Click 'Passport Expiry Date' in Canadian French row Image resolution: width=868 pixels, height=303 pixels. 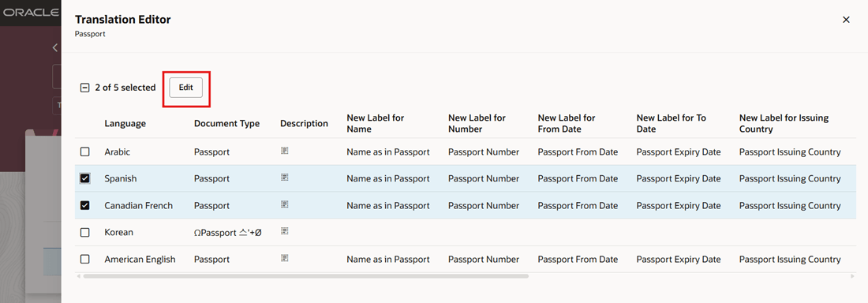(679, 205)
